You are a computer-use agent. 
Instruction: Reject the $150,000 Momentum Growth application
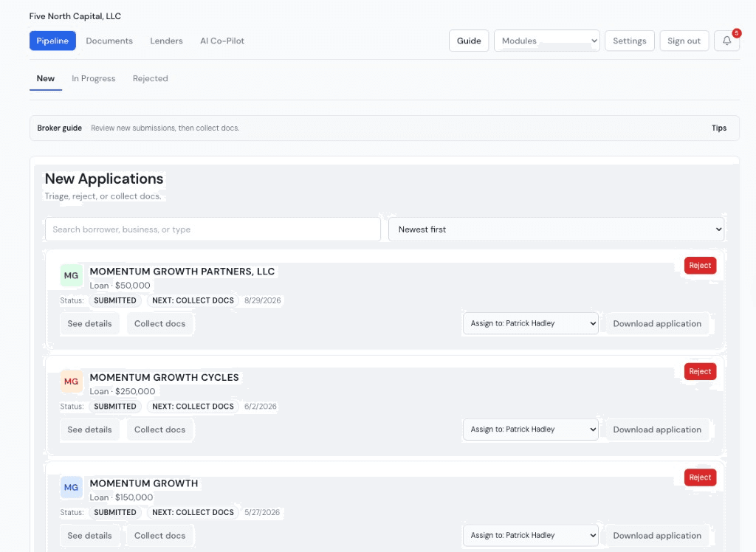700,477
